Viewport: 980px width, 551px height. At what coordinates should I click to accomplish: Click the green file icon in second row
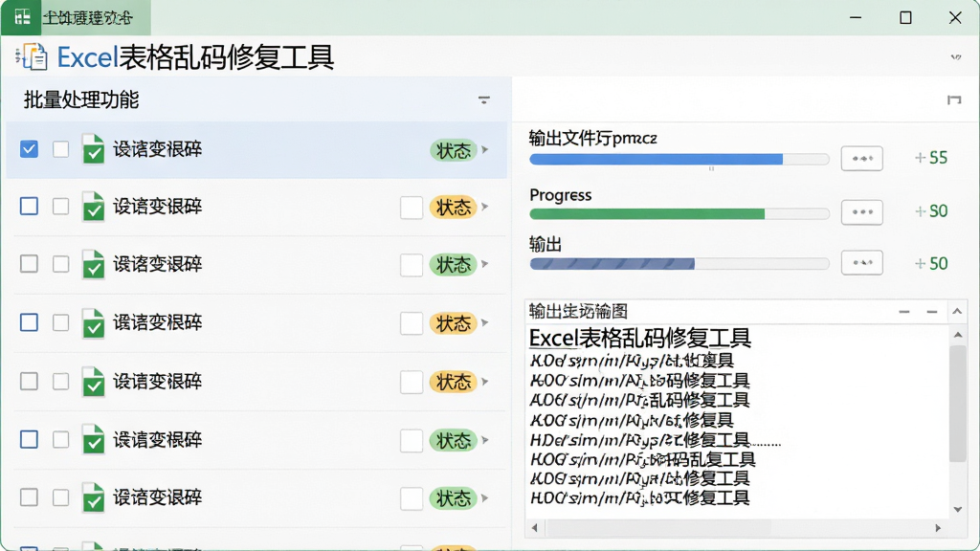[93, 207]
